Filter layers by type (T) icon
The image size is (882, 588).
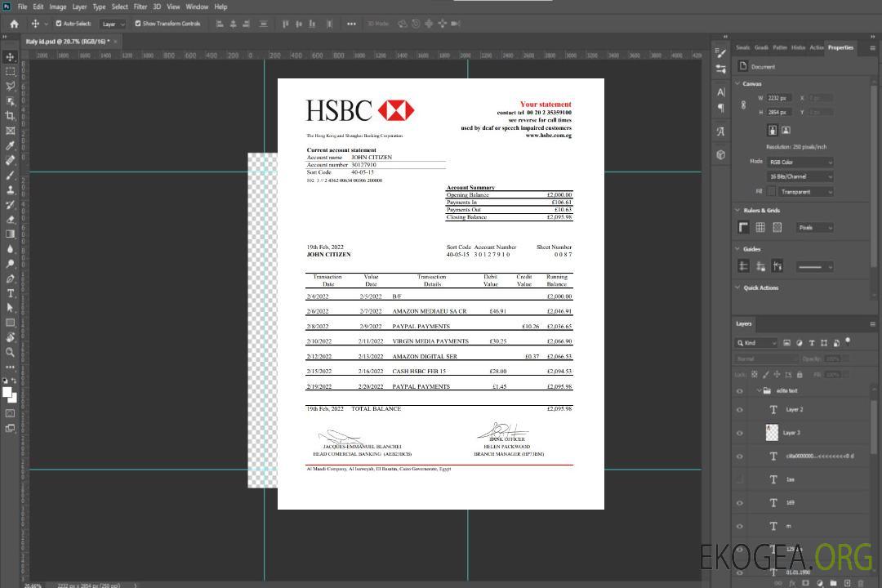812,343
